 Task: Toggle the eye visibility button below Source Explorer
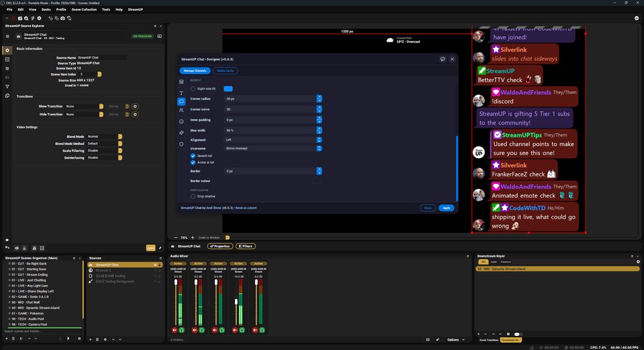(x=17, y=248)
